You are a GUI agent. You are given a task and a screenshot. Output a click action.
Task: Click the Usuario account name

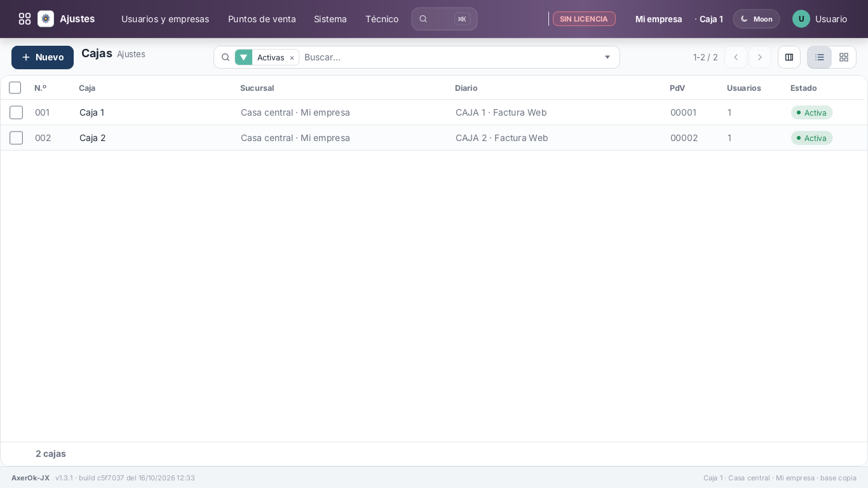tap(831, 19)
